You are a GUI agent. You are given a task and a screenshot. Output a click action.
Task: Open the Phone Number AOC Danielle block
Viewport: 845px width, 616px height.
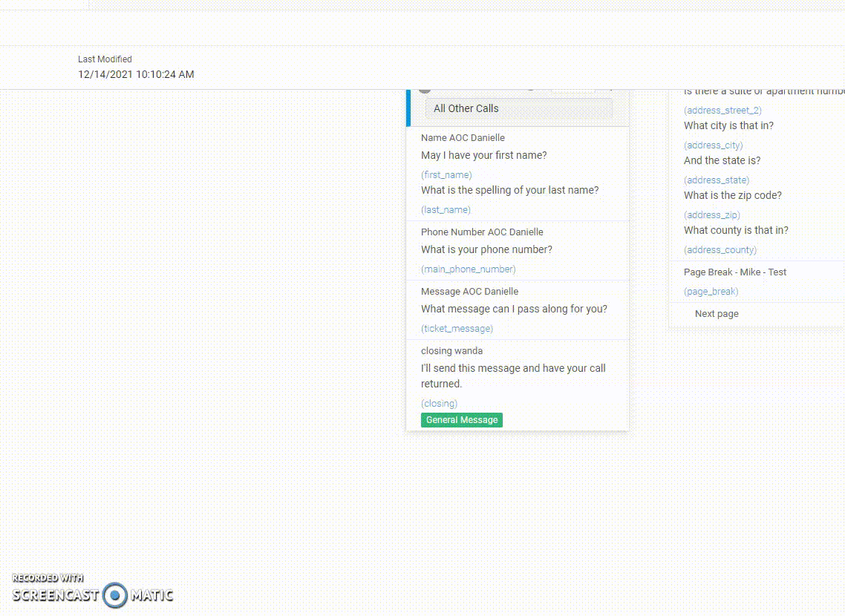(482, 232)
